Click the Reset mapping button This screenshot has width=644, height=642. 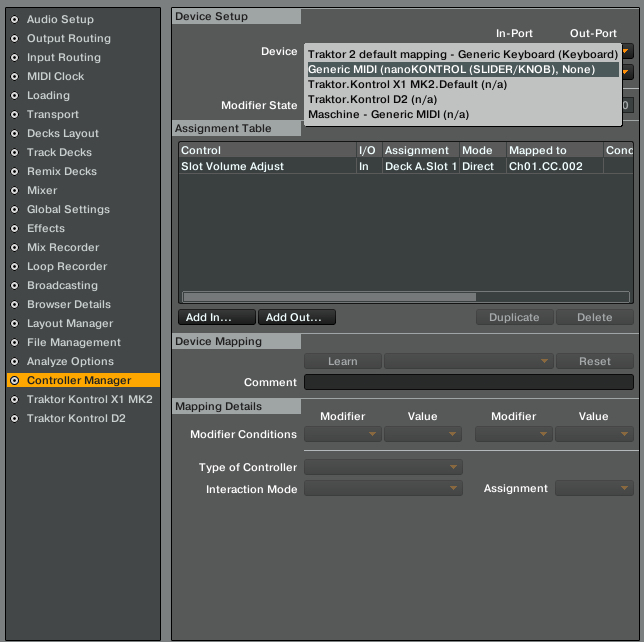click(x=594, y=361)
